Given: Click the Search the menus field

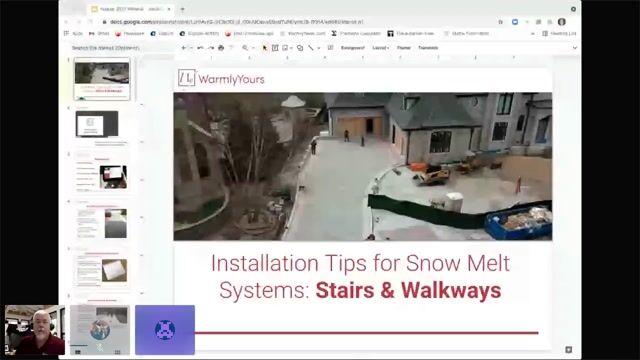Looking at the screenshot, I should click(106, 48).
